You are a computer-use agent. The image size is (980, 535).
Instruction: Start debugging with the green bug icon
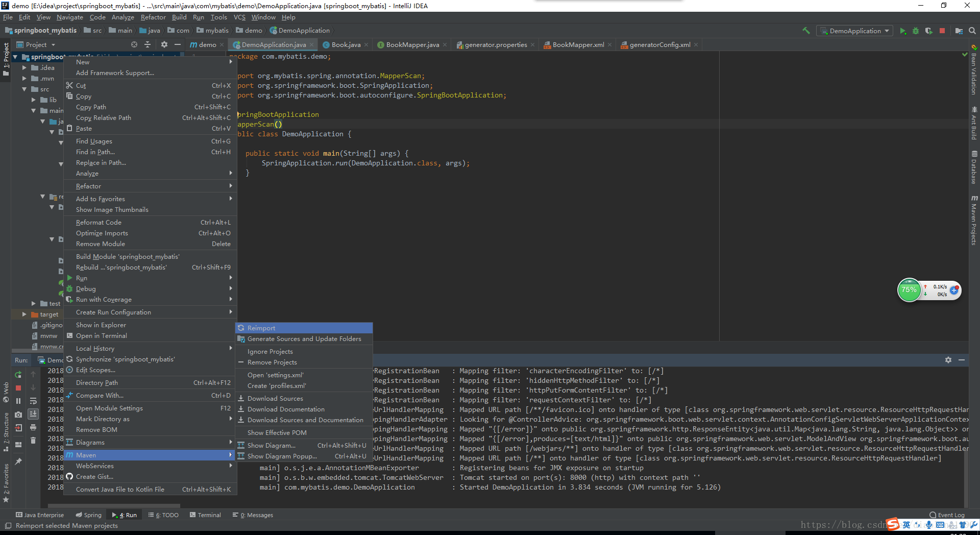916,31
